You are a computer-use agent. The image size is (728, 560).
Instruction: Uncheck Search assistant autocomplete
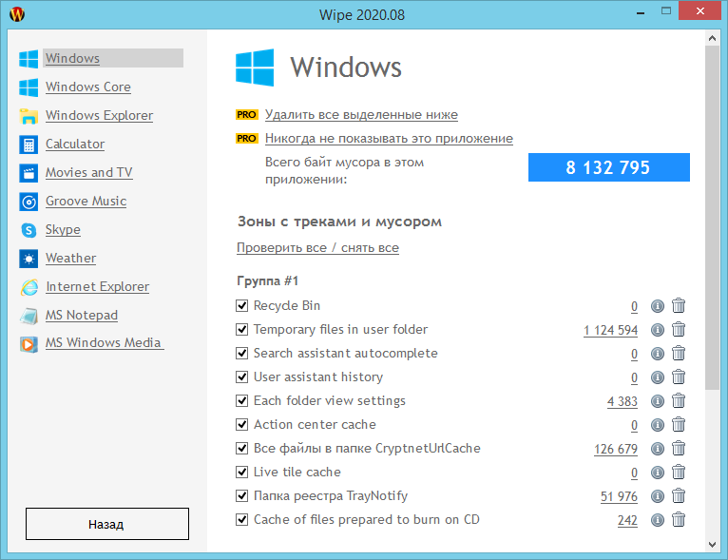pos(242,353)
